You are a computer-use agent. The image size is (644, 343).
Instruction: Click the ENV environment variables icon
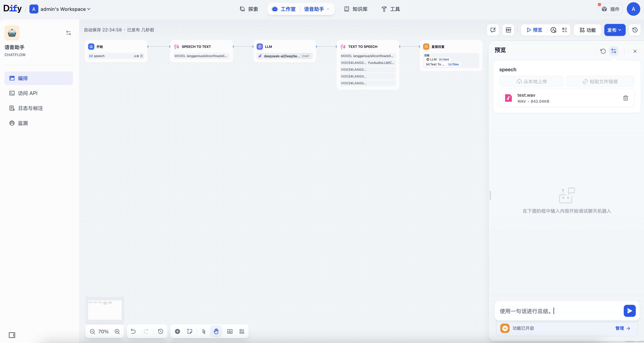508,30
